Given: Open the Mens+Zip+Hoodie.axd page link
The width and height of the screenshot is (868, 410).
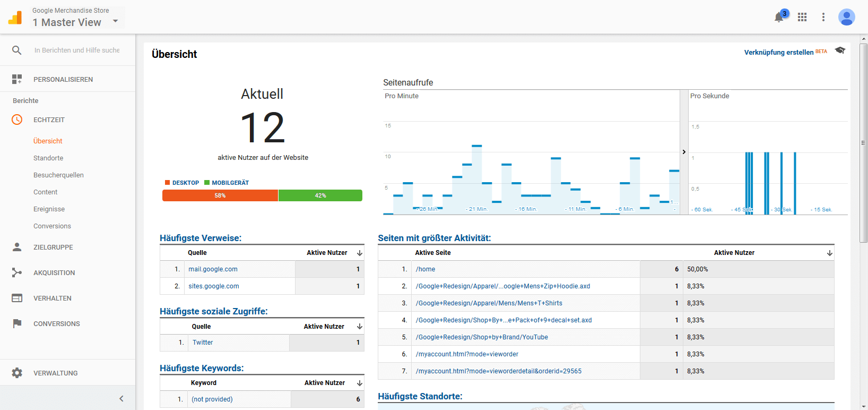Looking at the screenshot, I should click(x=503, y=286).
